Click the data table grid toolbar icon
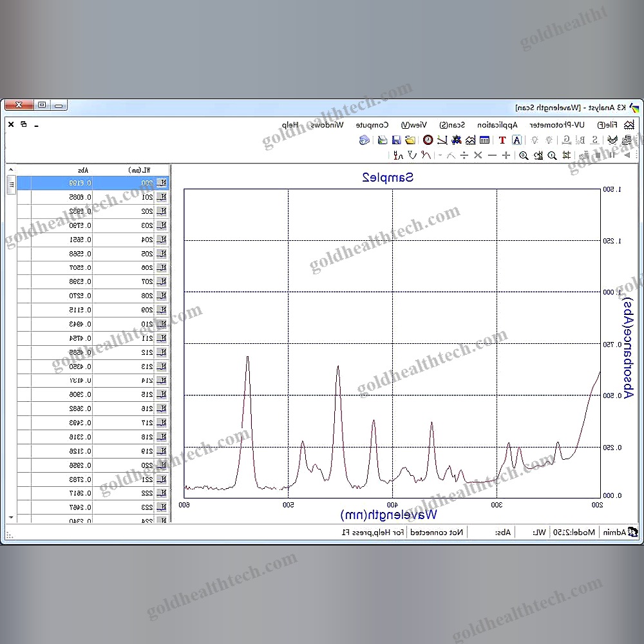The width and height of the screenshot is (644, 644). click(x=485, y=140)
